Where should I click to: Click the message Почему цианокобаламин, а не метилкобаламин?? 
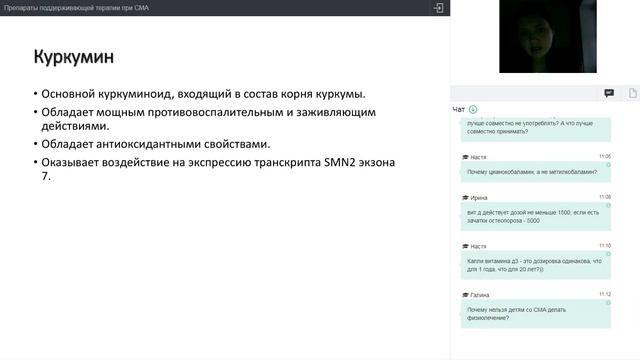[536, 172]
